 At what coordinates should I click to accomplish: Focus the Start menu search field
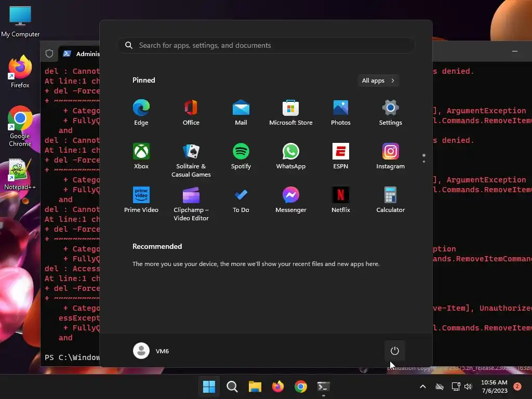click(266, 46)
